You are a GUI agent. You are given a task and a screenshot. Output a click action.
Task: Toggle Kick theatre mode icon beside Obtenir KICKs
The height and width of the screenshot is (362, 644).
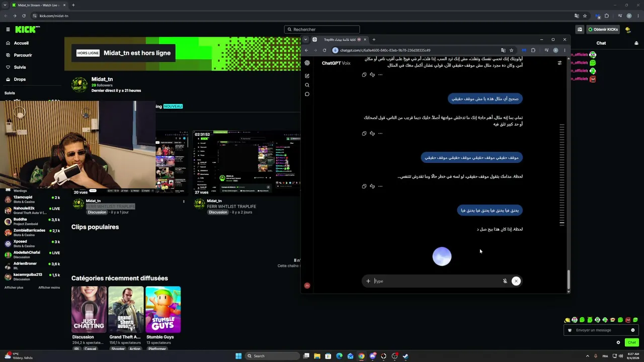580,30
